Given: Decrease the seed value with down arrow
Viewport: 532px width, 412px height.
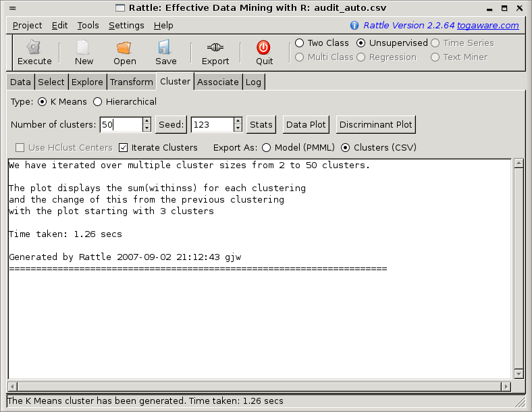Looking at the screenshot, I should (238, 128).
